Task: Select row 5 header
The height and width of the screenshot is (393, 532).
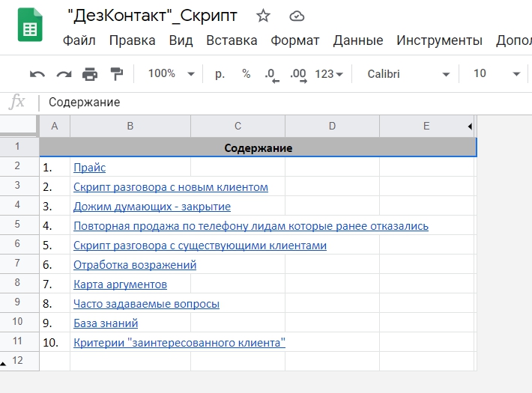Action: [x=18, y=225]
